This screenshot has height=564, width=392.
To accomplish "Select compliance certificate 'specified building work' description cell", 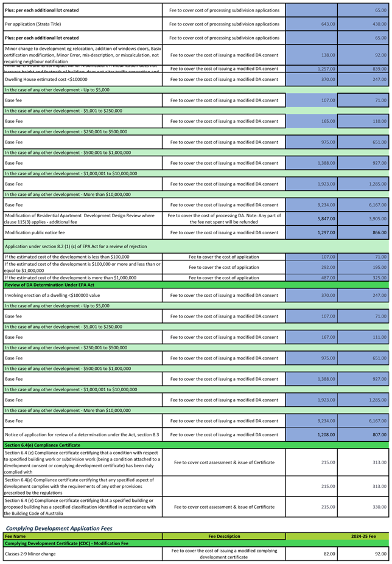I will coord(83,462).
